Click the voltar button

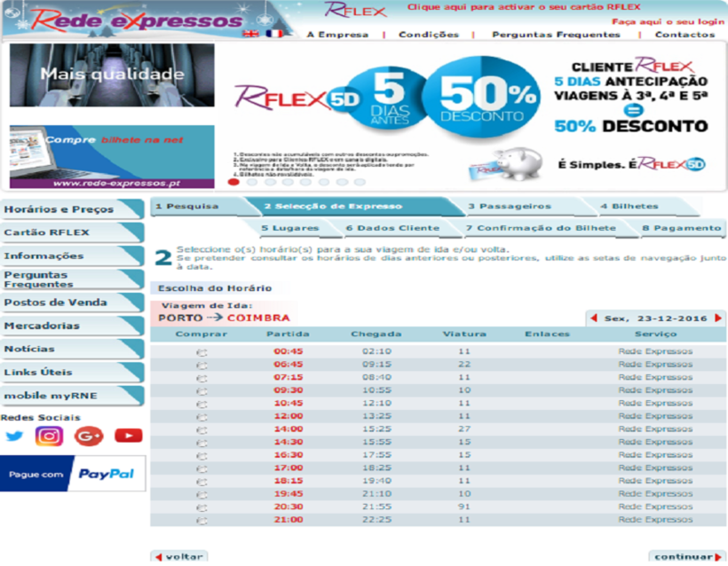[179, 557]
